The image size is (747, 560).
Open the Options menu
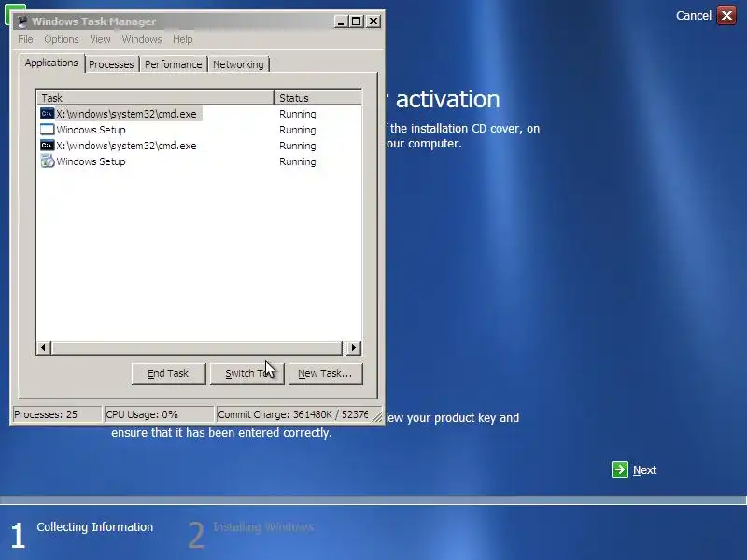61,39
